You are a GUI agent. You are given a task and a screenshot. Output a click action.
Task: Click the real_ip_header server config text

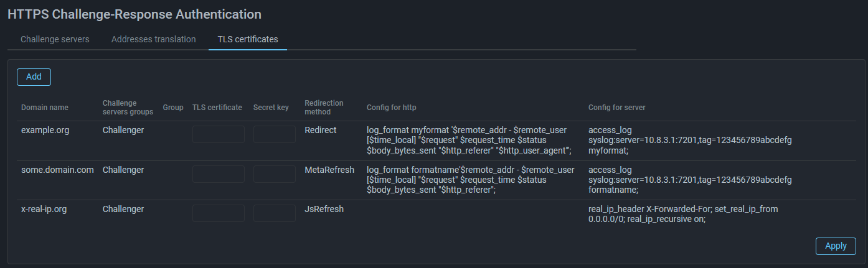click(682, 214)
